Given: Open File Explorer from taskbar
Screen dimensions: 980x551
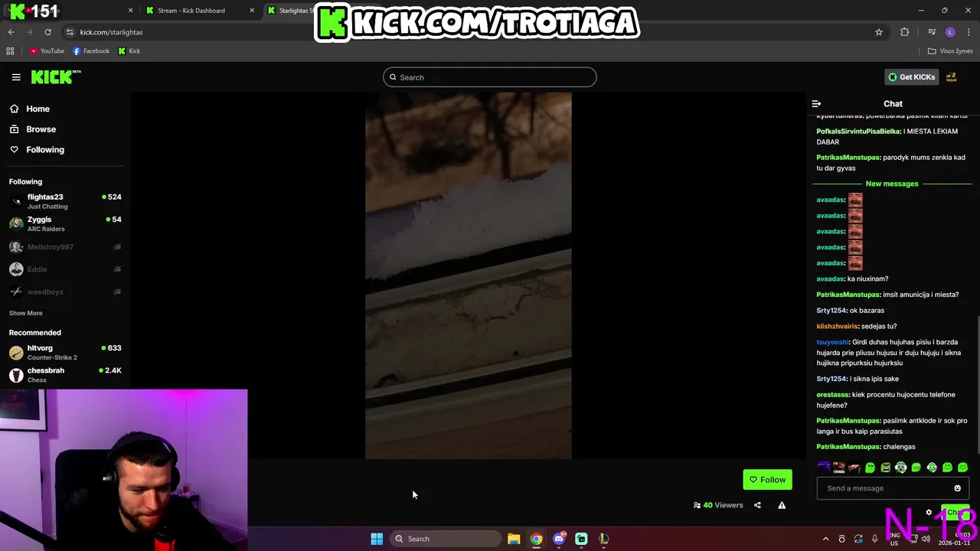Looking at the screenshot, I should pyautogui.click(x=514, y=539).
